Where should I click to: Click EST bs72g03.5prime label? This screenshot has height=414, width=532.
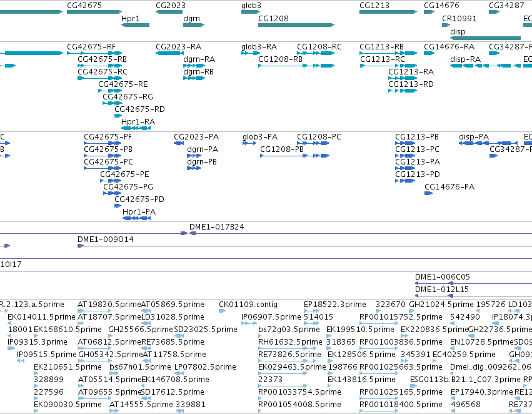[x=289, y=330]
